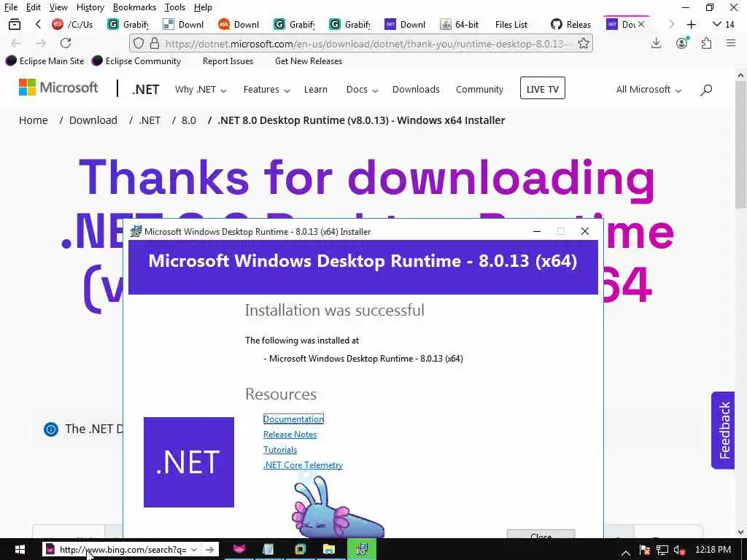Expand the All Microsoft dropdown
The width and height of the screenshot is (747, 560).
tap(649, 90)
